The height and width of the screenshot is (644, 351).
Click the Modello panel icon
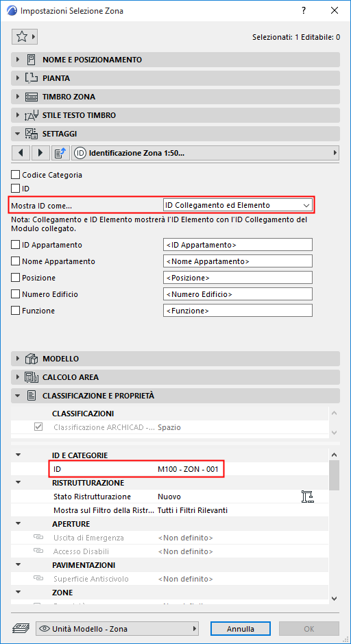coord(32,359)
